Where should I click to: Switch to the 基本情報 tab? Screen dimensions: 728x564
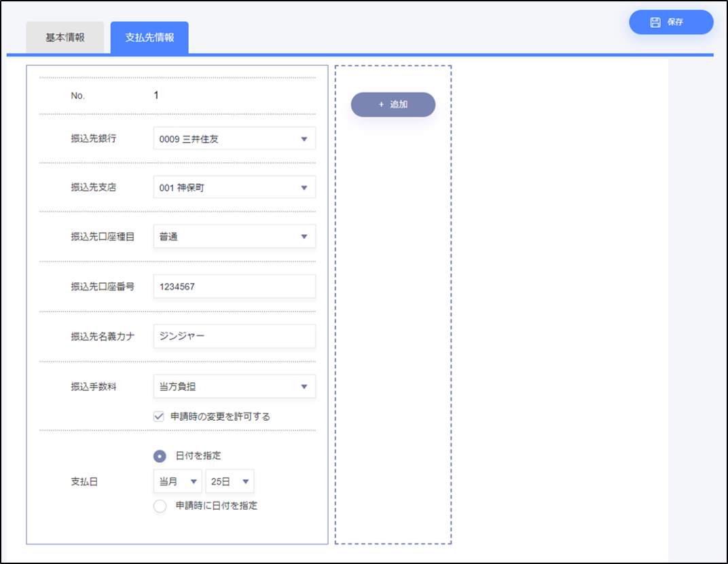pyautogui.click(x=65, y=37)
